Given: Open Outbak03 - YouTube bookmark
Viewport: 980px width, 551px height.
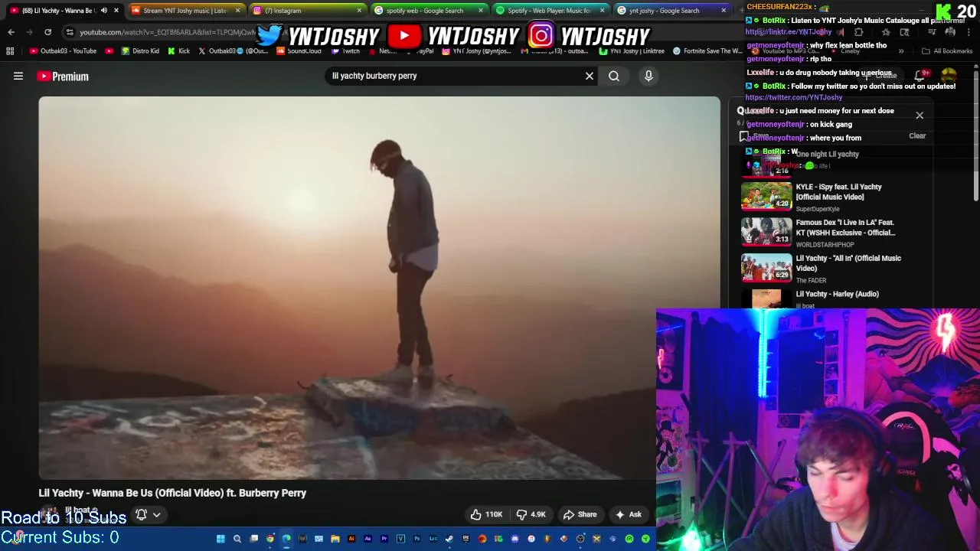Looking at the screenshot, I should pos(63,51).
